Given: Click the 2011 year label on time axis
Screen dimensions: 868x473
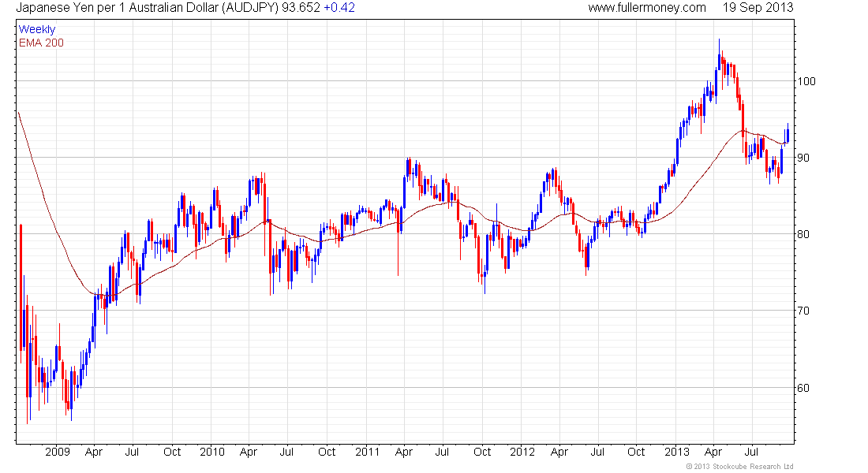Looking at the screenshot, I should (367, 452).
